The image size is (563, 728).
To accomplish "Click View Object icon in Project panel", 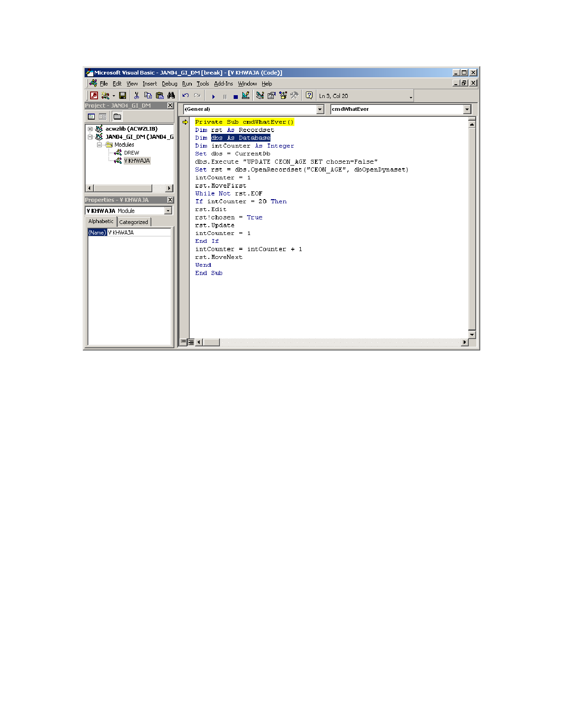I will (103, 117).
